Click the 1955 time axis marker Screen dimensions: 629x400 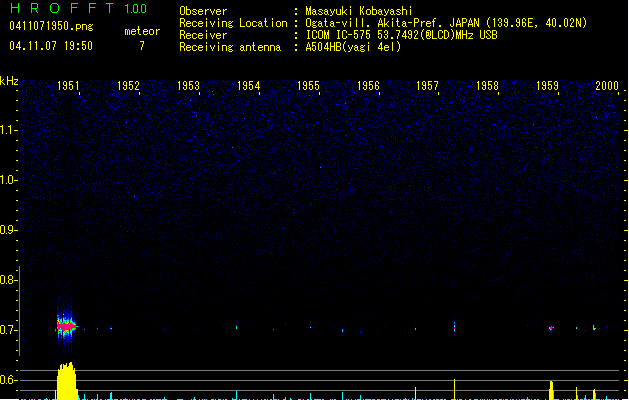pyautogui.click(x=308, y=86)
